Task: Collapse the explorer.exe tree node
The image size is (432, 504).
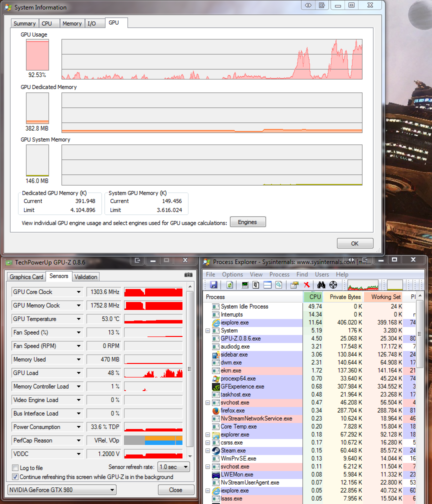Action: pyautogui.click(x=207, y=434)
